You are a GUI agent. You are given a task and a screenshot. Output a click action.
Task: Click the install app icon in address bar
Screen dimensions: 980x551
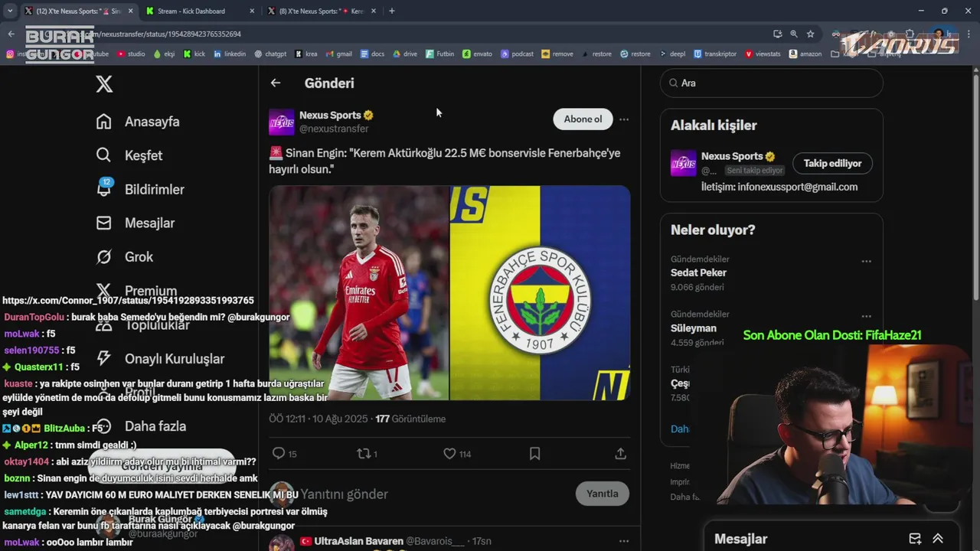tap(777, 34)
